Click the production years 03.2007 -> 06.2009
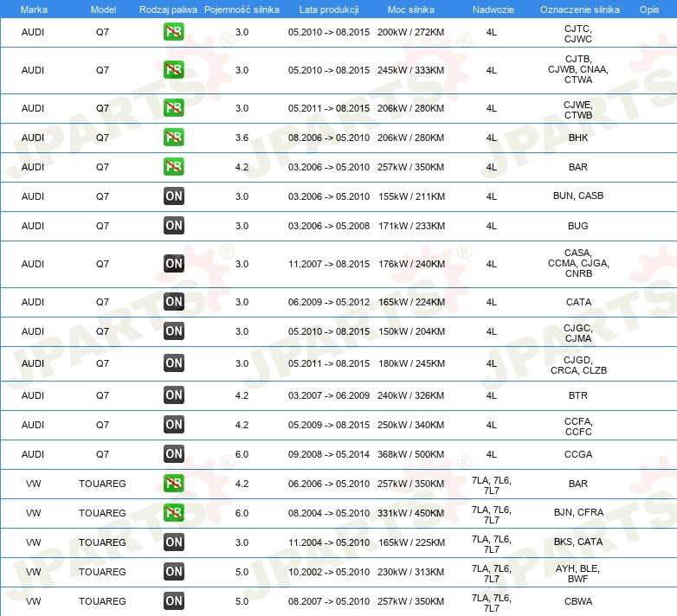This screenshot has width=677, height=616. coord(329,395)
